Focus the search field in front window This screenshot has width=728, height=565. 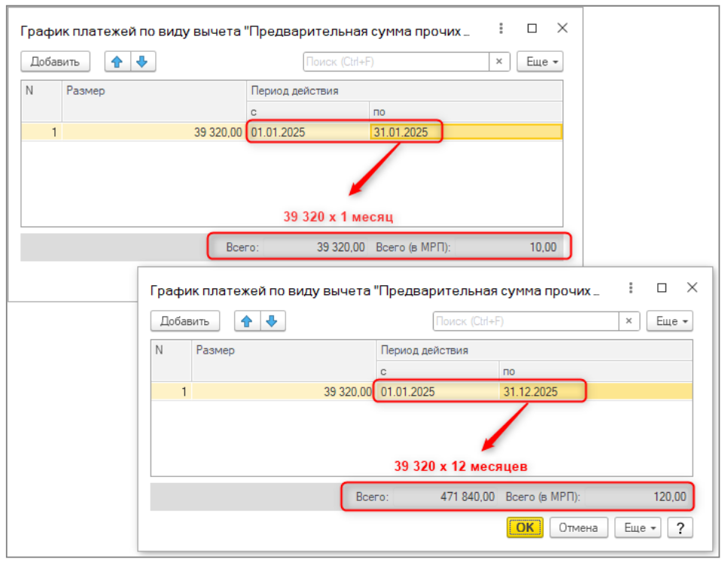pyautogui.click(x=525, y=321)
